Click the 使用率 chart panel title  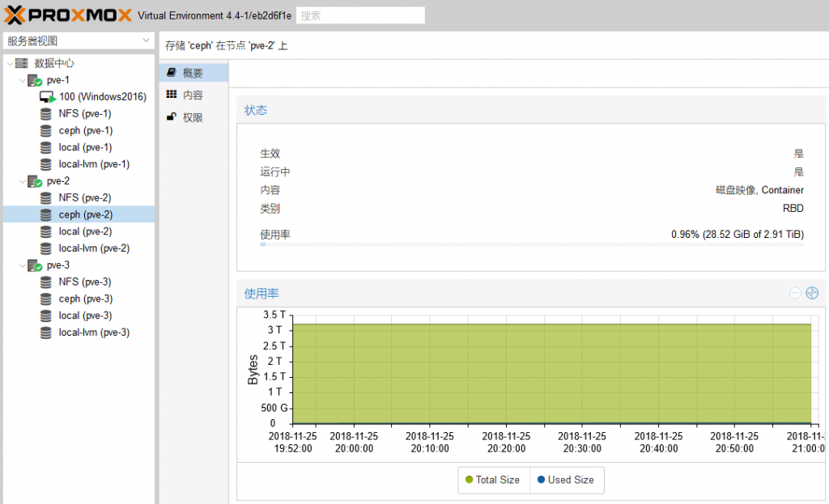coord(261,294)
